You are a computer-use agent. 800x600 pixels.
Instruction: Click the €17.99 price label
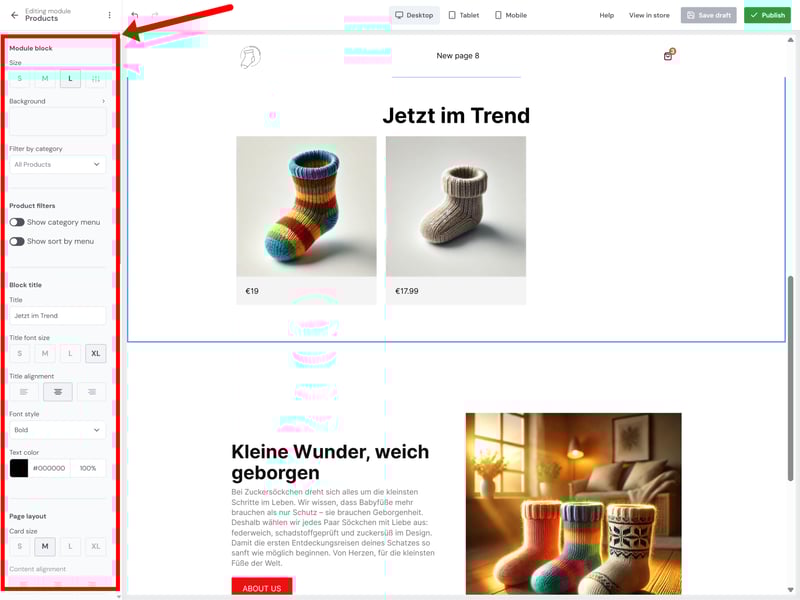[x=407, y=291]
